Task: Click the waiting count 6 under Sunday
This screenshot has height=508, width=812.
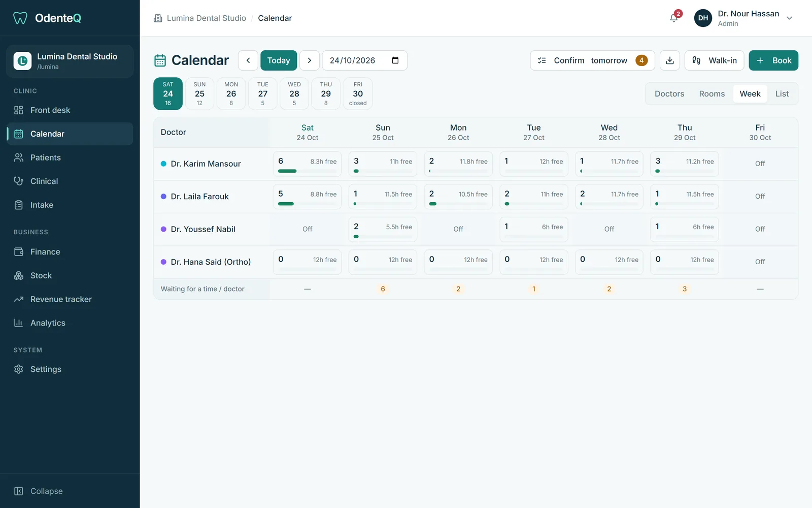Action: [x=383, y=289]
